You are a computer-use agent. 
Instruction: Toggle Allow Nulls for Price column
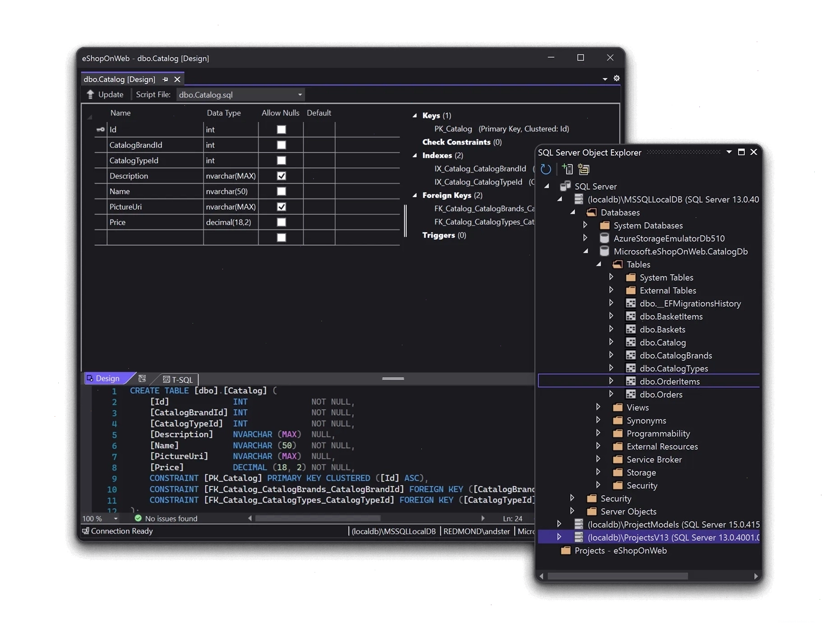281,222
